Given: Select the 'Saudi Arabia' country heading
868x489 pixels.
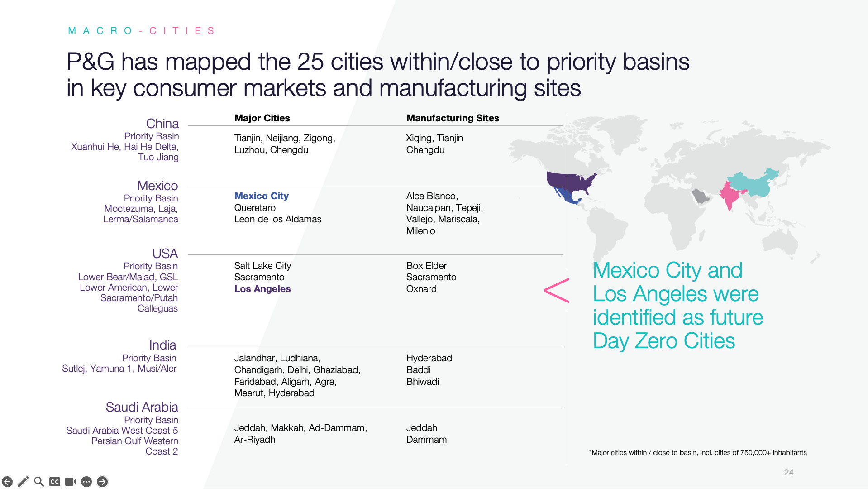Looking at the screenshot, I should [x=142, y=407].
